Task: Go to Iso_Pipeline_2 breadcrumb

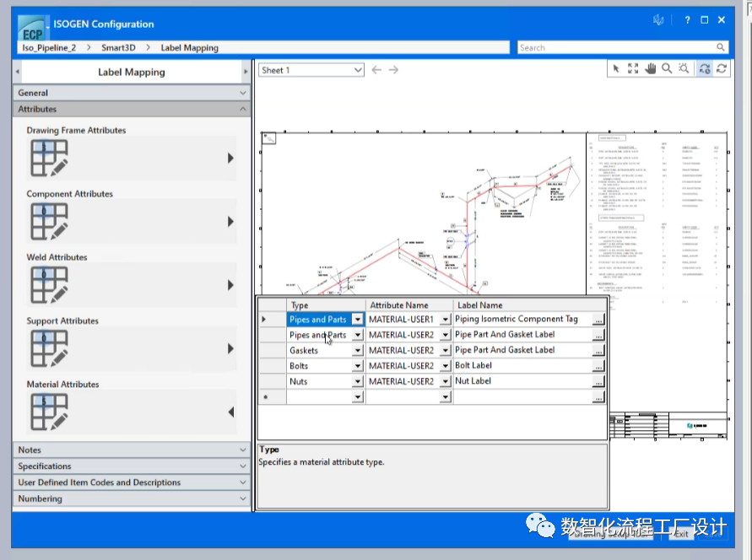Action: click(x=49, y=48)
